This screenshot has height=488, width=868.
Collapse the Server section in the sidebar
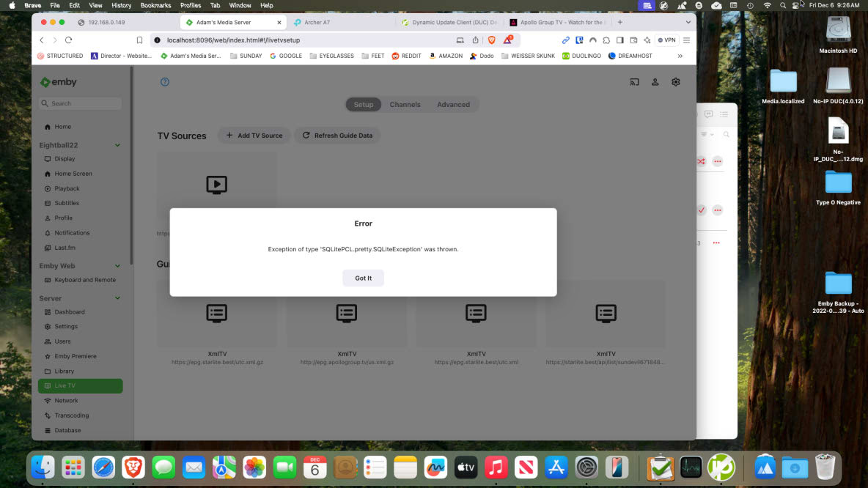tap(117, 297)
